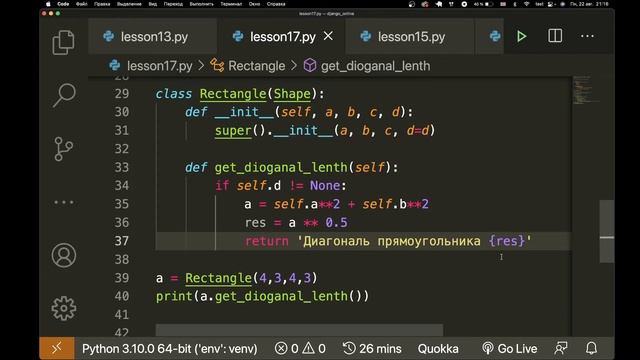
Task: Open the Правка menu
Action: tap(102, 4)
